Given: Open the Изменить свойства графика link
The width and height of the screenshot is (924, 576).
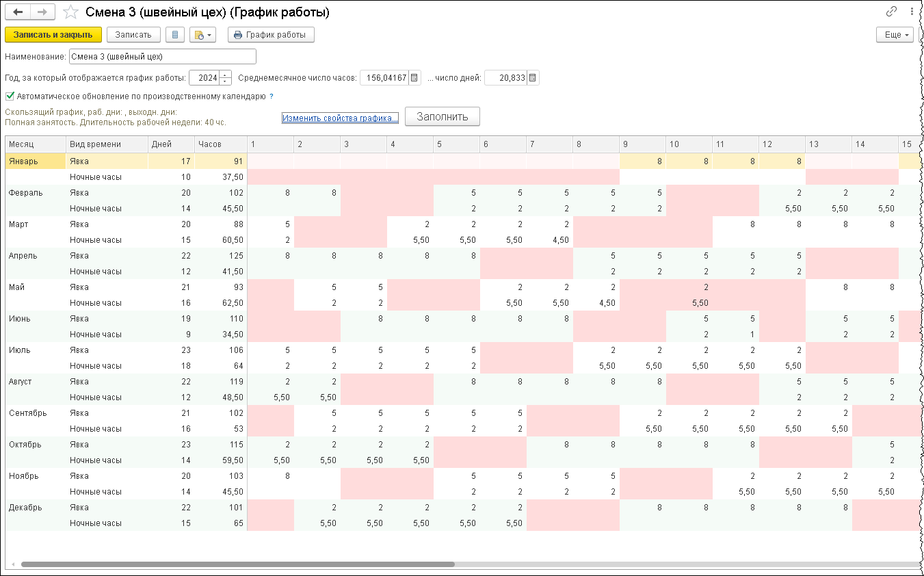Looking at the screenshot, I should coord(340,118).
